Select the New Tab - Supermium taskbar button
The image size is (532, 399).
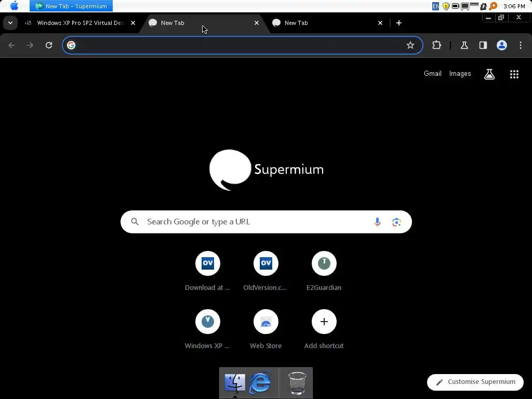71,6
